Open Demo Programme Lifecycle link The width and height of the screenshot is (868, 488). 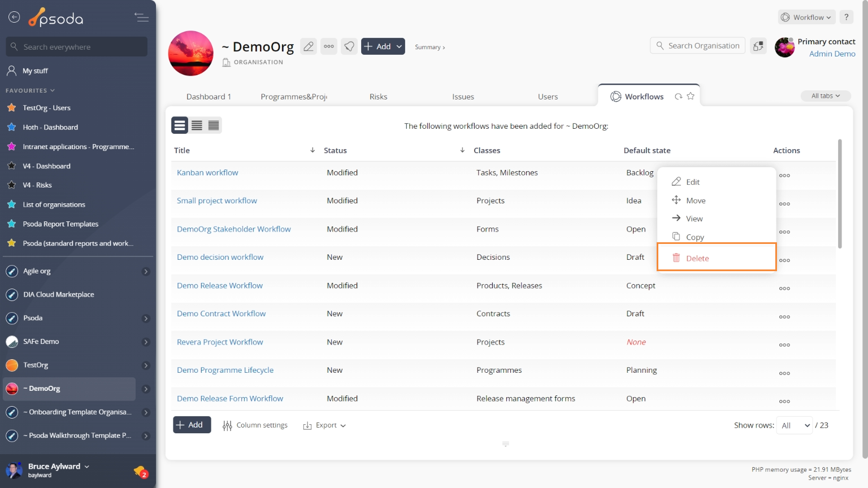[x=225, y=370]
